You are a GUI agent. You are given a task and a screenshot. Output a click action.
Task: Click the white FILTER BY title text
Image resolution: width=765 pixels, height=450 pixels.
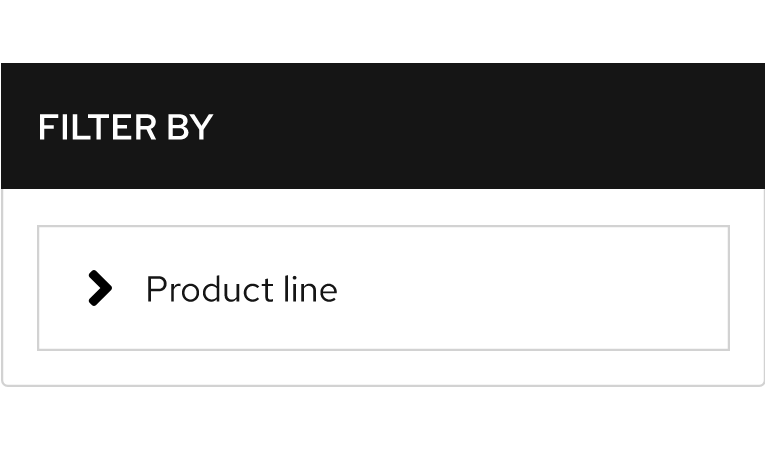[125, 128]
